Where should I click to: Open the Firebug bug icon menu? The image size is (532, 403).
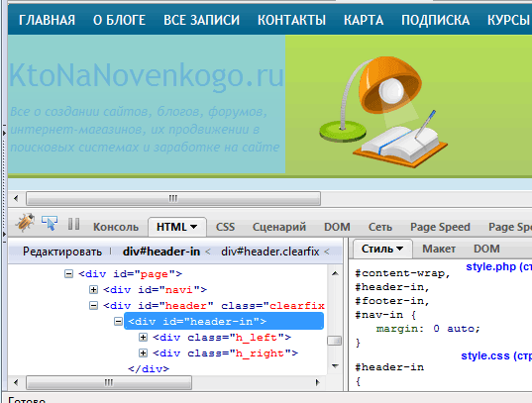[x=25, y=223]
